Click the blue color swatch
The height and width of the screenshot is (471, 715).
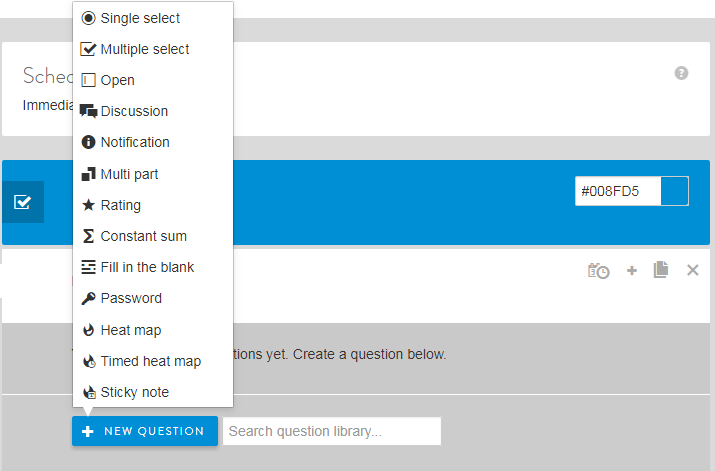click(x=674, y=191)
